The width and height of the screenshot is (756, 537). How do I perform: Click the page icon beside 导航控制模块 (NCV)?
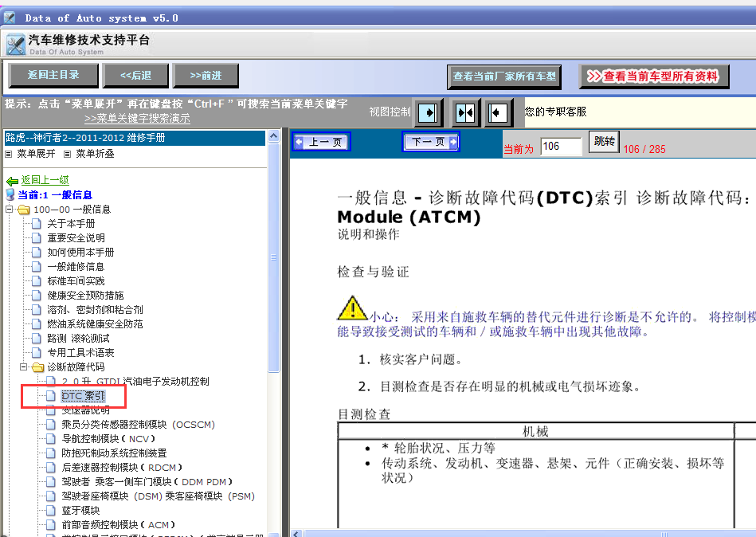point(51,439)
